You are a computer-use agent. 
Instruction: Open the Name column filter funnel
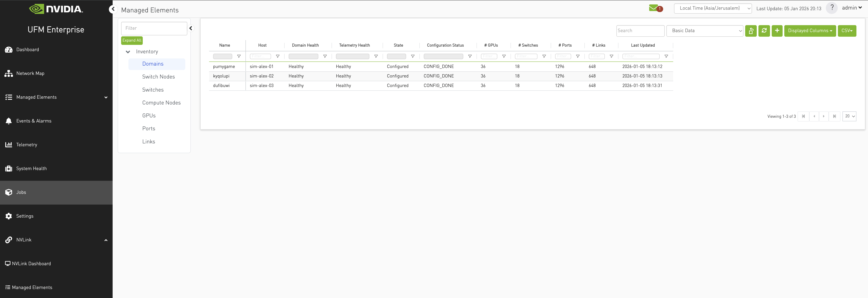[239, 57]
